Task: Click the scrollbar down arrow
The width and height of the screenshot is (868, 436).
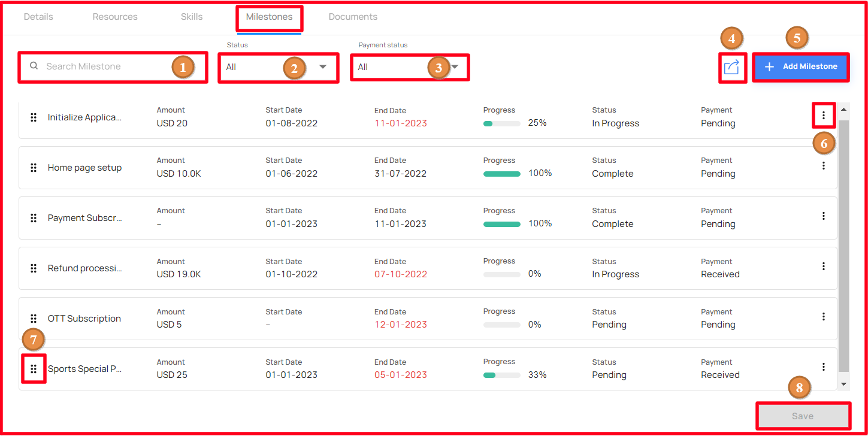Action: (843, 384)
